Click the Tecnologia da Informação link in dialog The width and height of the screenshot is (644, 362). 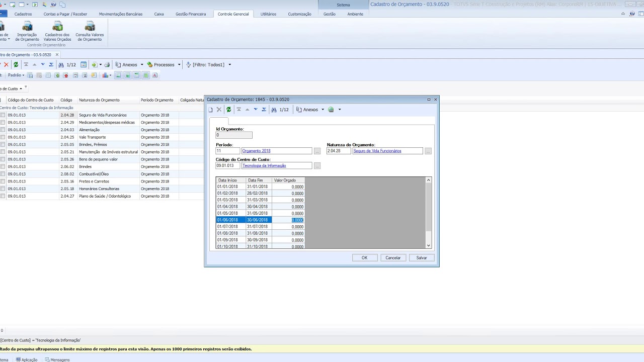pyautogui.click(x=264, y=165)
